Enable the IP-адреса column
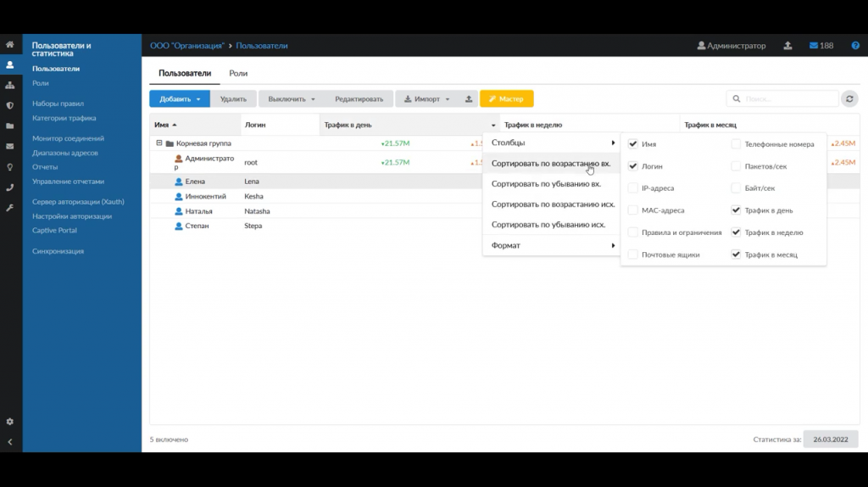Viewport: 868px width, 487px height. pos(632,188)
